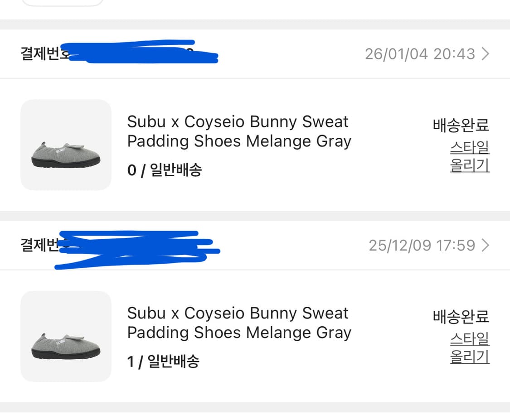Select the second Subu x Coyseio product name
This screenshot has width=510, height=420.
pyautogui.click(x=239, y=322)
